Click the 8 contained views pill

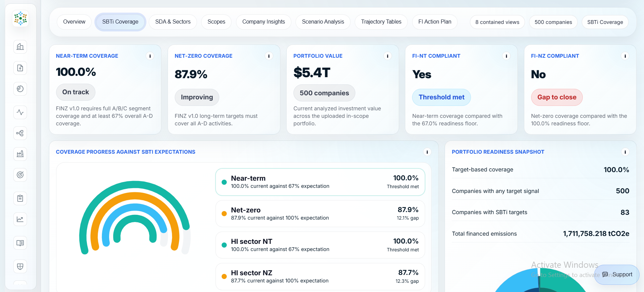point(497,22)
